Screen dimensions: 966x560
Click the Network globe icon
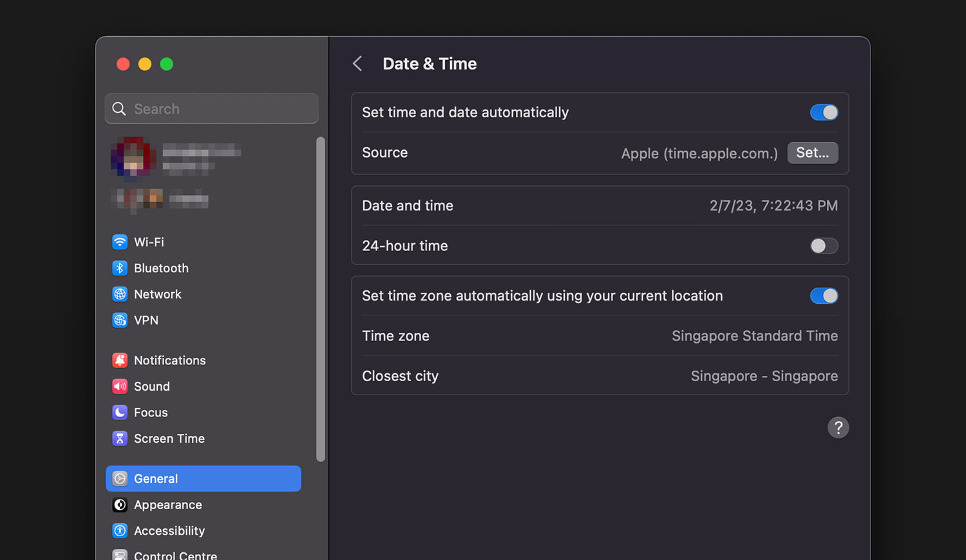(120, 294)
